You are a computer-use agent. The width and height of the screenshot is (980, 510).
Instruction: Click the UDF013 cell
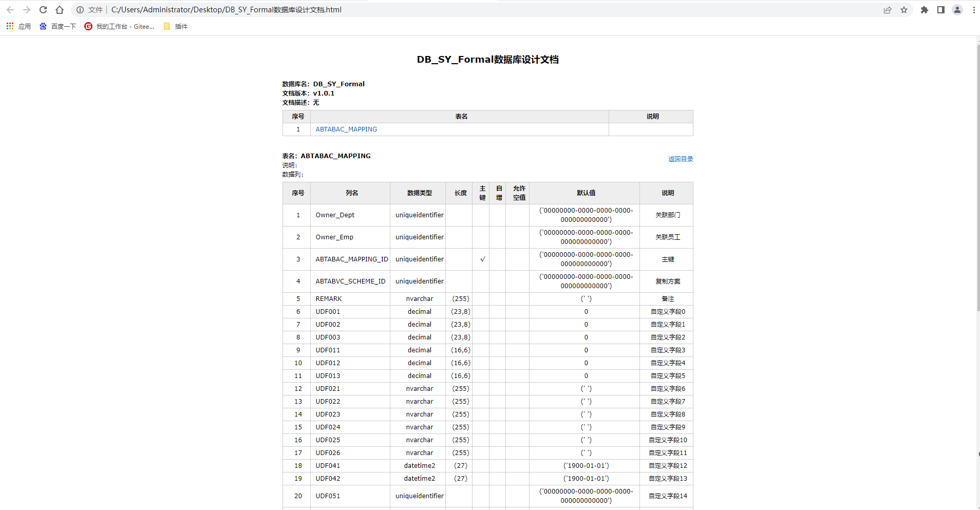click(x=350, y=376)
